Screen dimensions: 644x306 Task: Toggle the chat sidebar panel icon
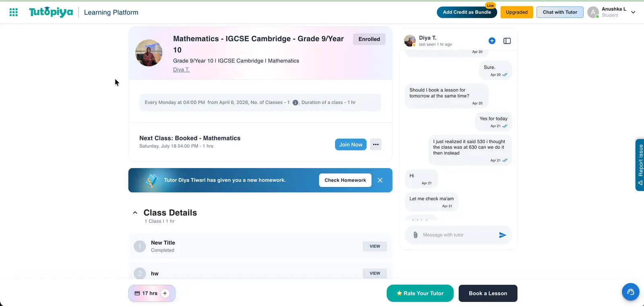click(507, 41)
